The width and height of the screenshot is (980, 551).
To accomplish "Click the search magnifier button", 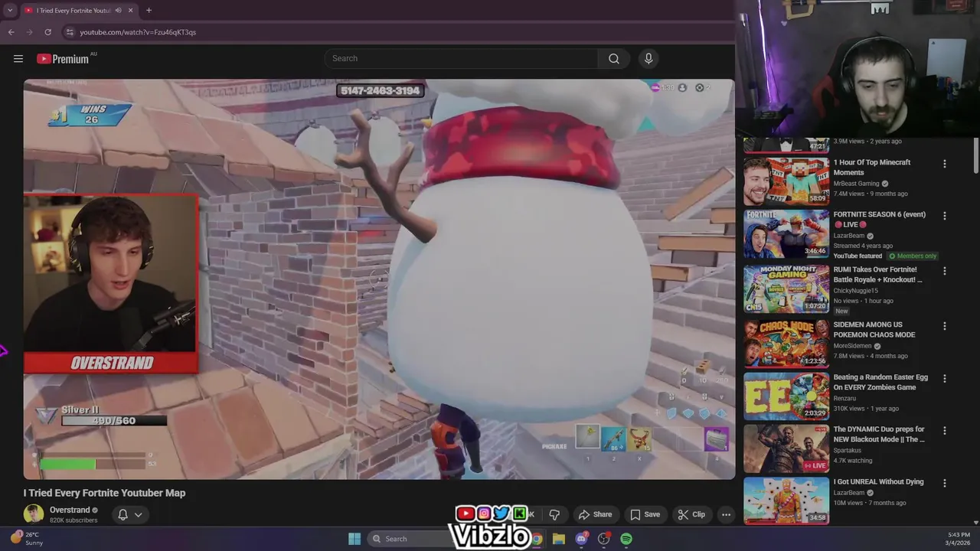I will tap(614, 59).
